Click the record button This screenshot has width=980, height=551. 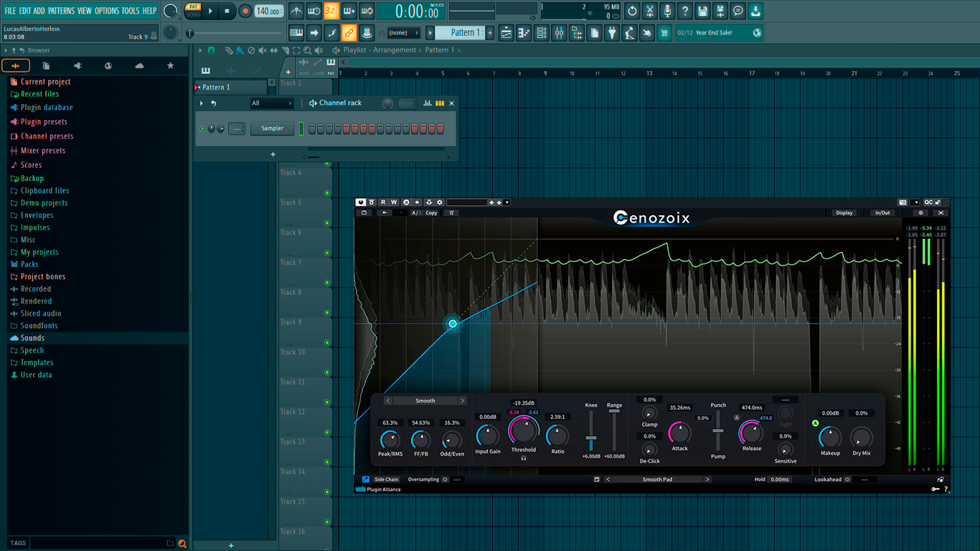click(245, 11)
